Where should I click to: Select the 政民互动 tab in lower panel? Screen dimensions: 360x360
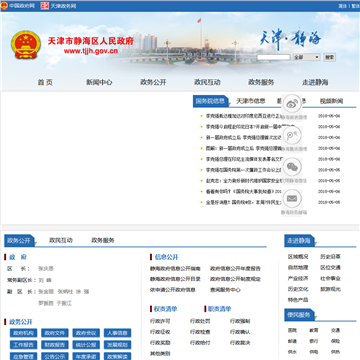coord(61,240)
